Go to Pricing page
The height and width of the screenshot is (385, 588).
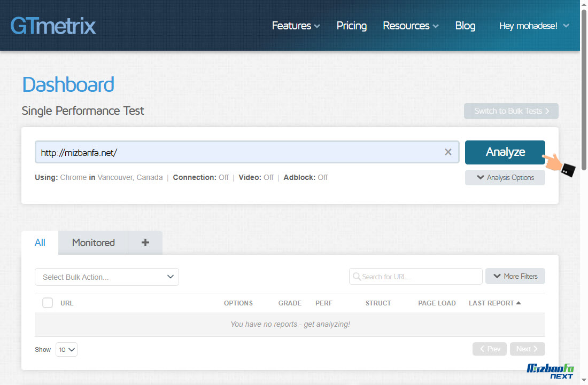click(x=351, y=26)
